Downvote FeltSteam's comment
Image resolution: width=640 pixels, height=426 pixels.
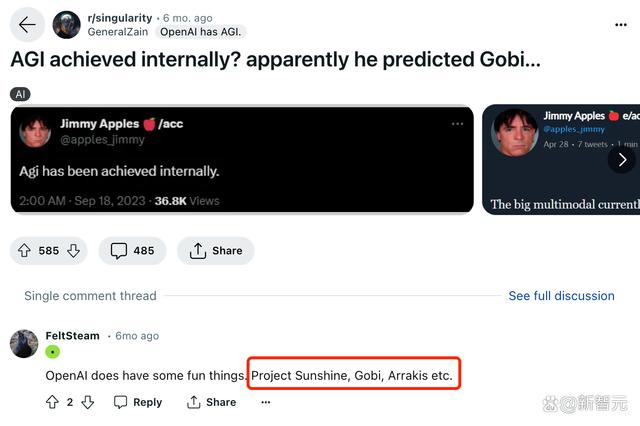pos(87,402)
